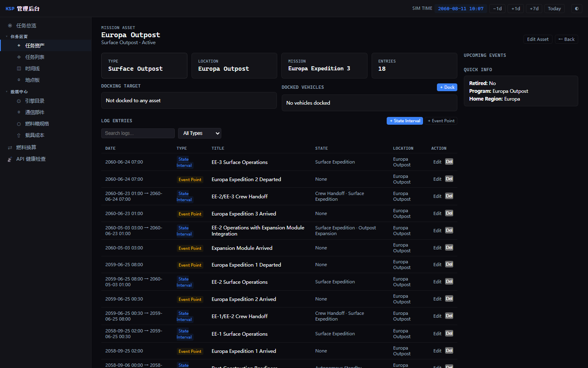Edit the Europa Expedition 1 Departed entry
Image resolution: width=588 pixels, height=368 pixels.
point(437,265)
